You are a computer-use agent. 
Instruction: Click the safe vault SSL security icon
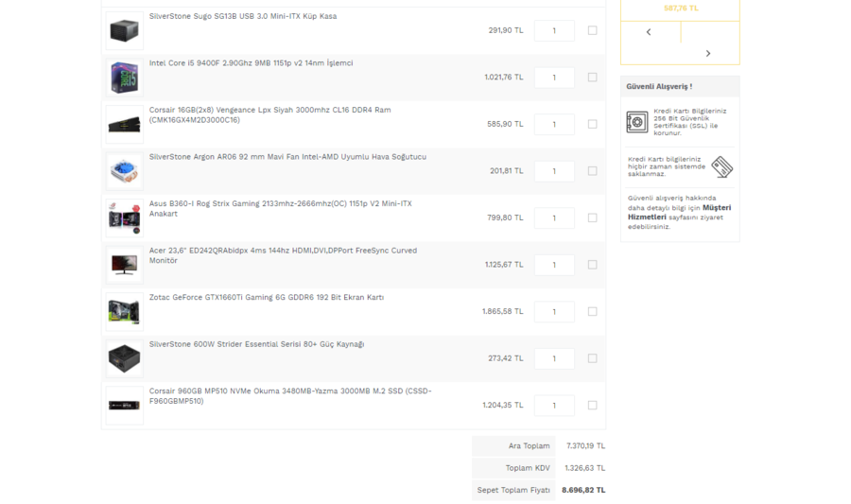637,122
